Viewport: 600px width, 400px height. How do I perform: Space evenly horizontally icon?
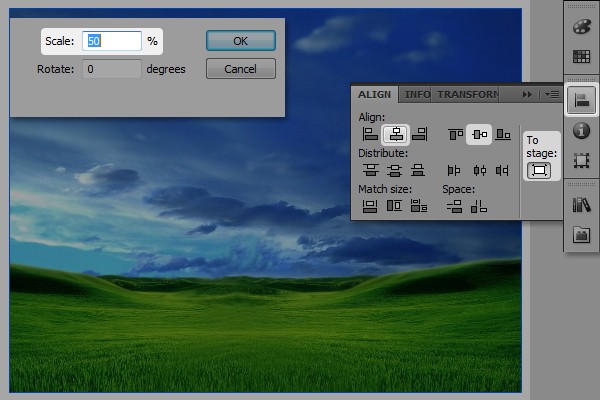pyautogui.click(x=479, y=207)
